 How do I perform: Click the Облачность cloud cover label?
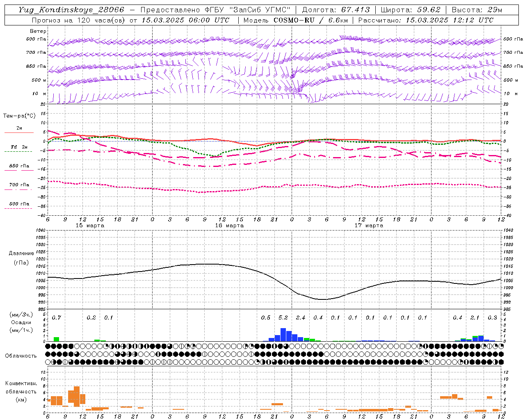21,356
